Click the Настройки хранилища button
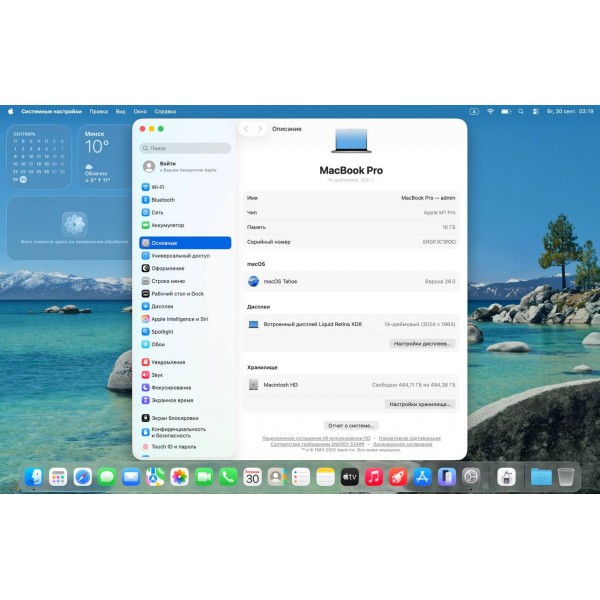 click(x=421, y=404)
